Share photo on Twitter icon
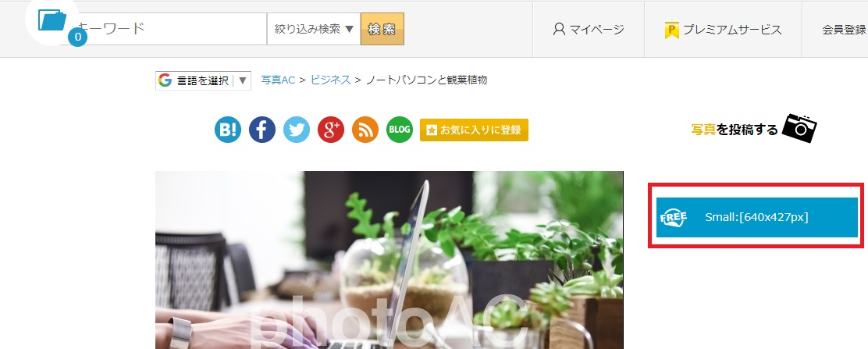The image size is (868, 349). click(x=297, y=130)
